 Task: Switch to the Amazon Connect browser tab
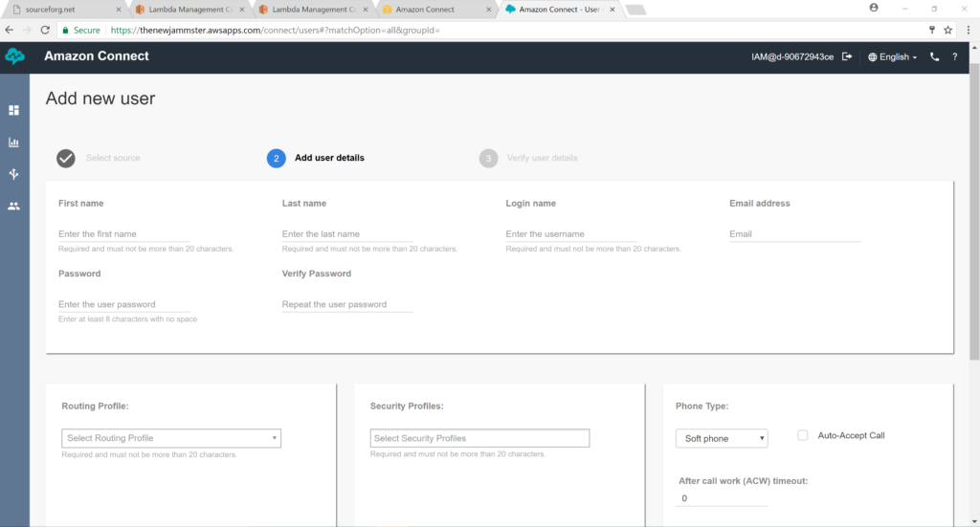[x=436, y=10]
